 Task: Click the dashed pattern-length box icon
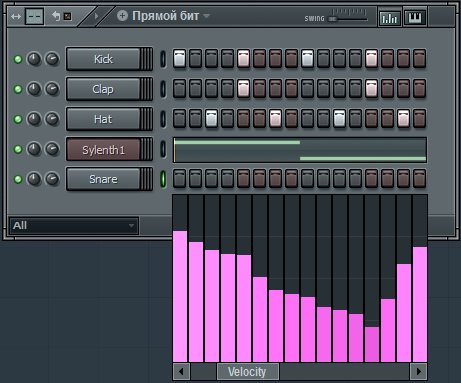coord(35,16)
